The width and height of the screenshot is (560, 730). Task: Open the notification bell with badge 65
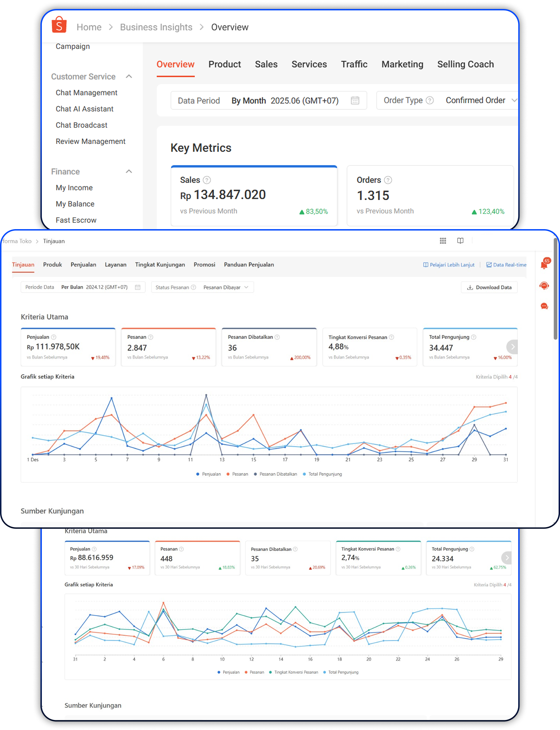(544, 265)
